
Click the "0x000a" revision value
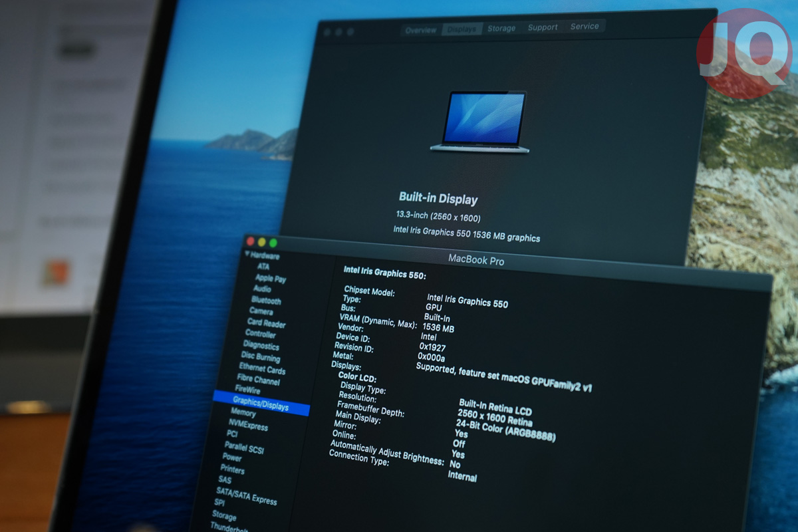431,357
